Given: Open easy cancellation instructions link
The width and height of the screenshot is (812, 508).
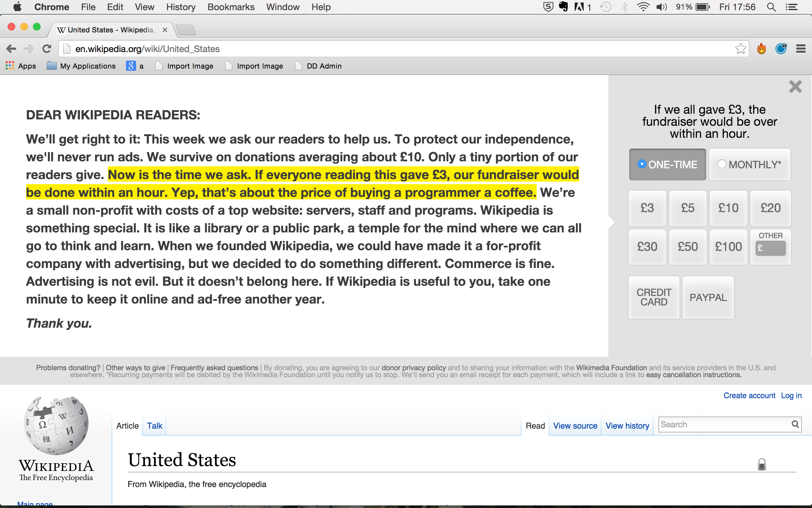Looking at the screenshot, I should [694, 375].
